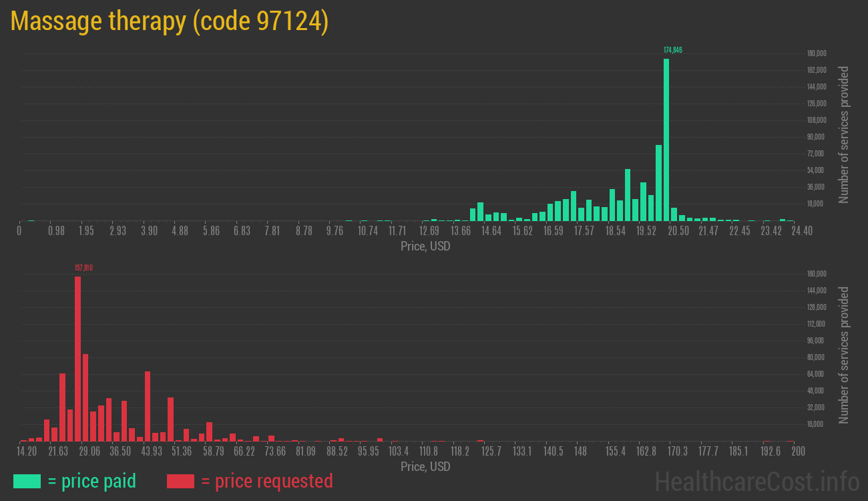Click the HealthcareCost.info watermark link
868x501 pixels.
click(x=757, y=481)
